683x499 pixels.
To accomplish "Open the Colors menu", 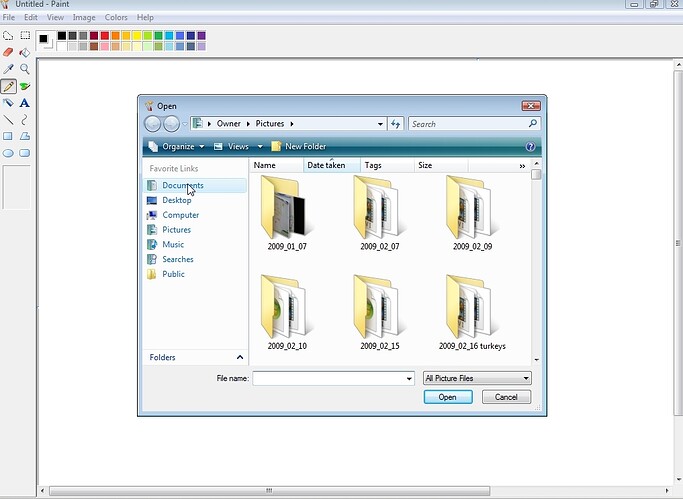I will pos(116,17).
